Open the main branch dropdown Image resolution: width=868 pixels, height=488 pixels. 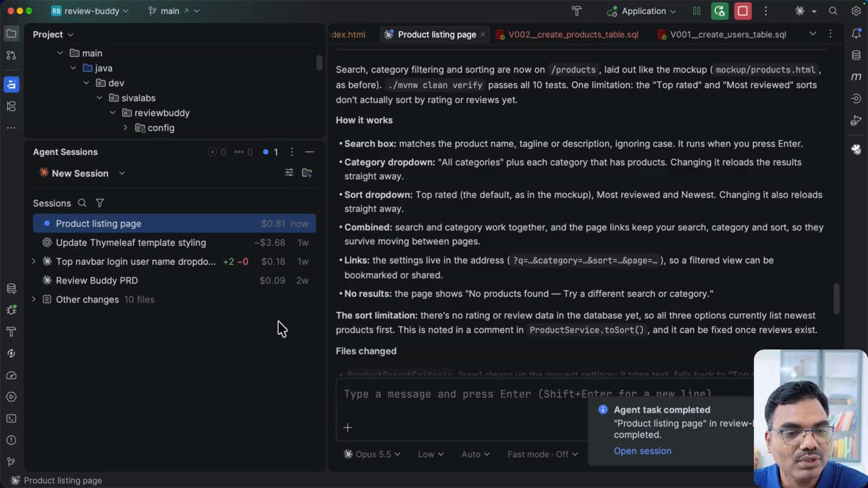point(173,11)
